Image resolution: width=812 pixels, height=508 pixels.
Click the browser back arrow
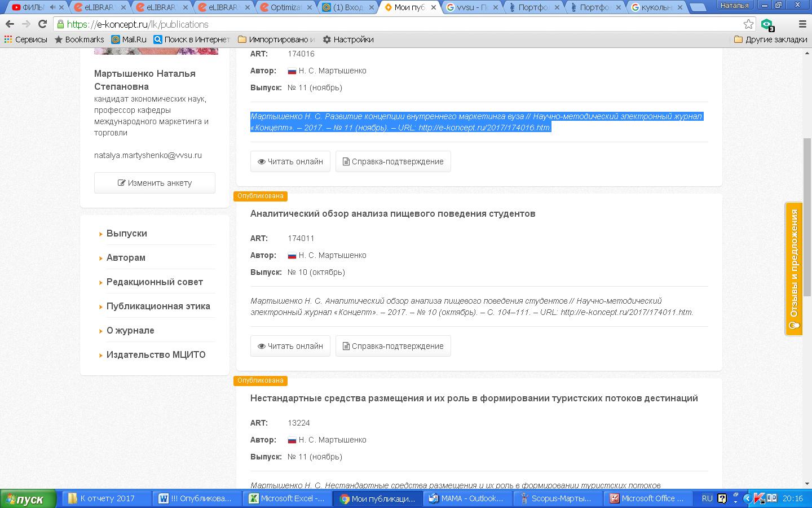tap(10, 24)
